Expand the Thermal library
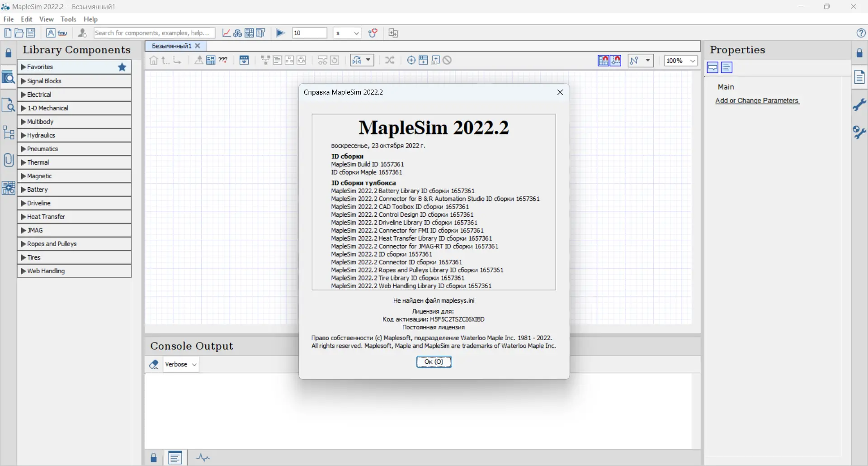 [x=74, y=162]
